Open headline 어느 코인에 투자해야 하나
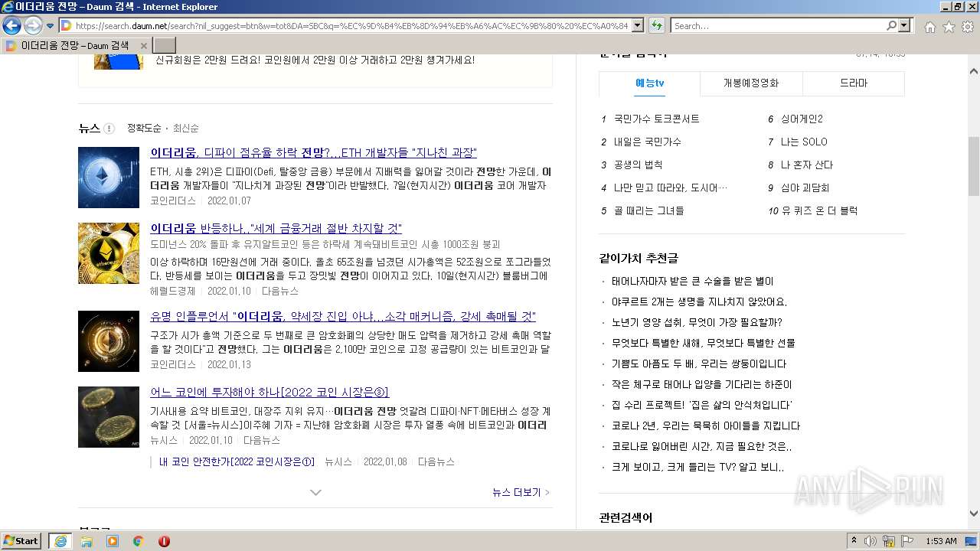This screenshot has height=551, width=980. pos(269,393)
